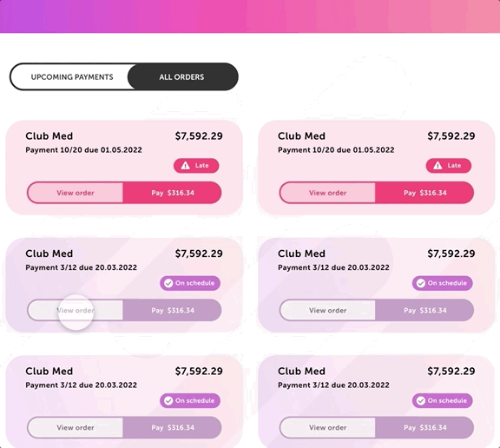Click View order in the middle-right card

(x=327, y=310)
